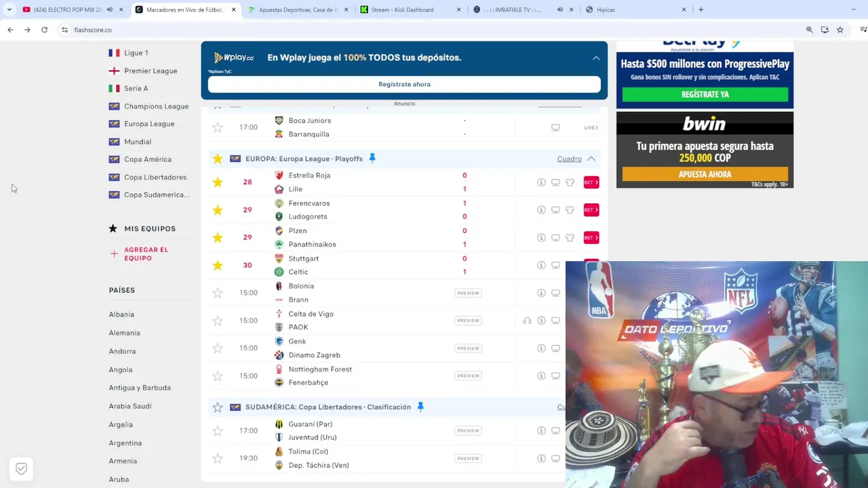The width and height of the screenshot is (868, 488).
Task: Click the BET button for Estrella Roja match
Action: pos(591,182)
